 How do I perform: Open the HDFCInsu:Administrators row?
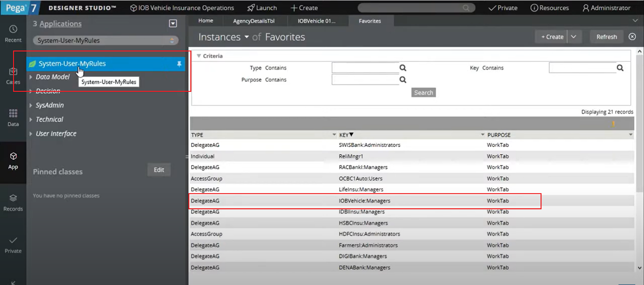coord(411,234)
